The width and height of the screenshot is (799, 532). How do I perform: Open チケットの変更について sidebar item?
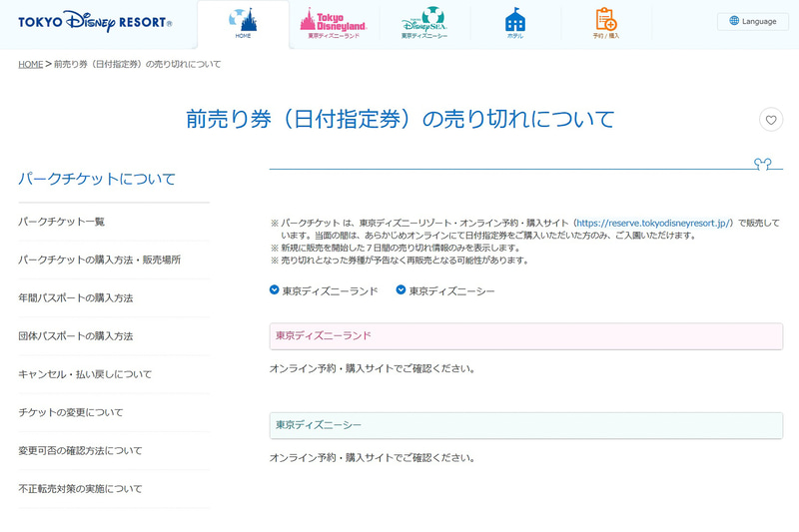click(114, 412)
